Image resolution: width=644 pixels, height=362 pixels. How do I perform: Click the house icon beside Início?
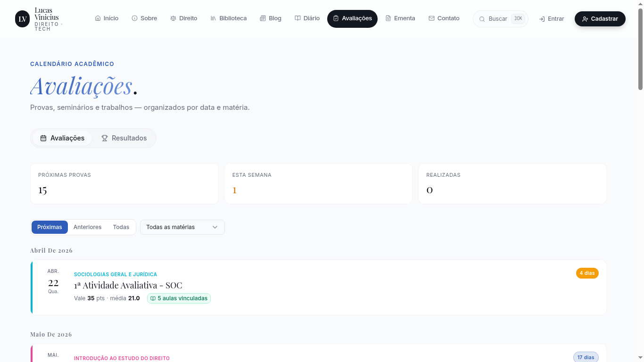click(98, 18)
